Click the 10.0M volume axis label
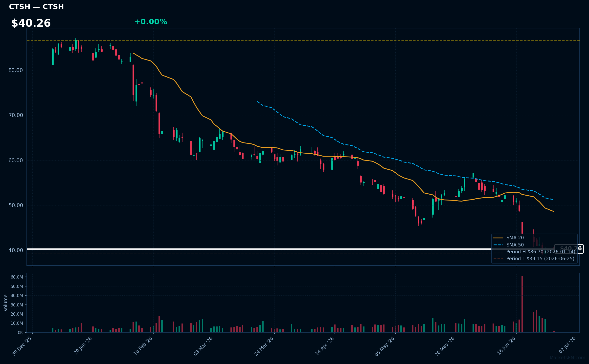 click(x=17, y=323)
